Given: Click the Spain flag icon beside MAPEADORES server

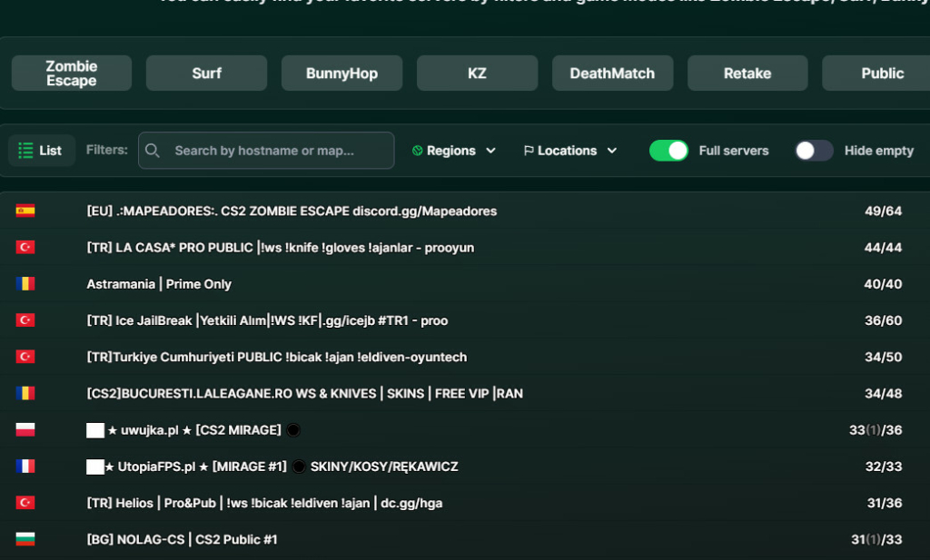Looking at the screenshot, I should click(x=25, y=211).
